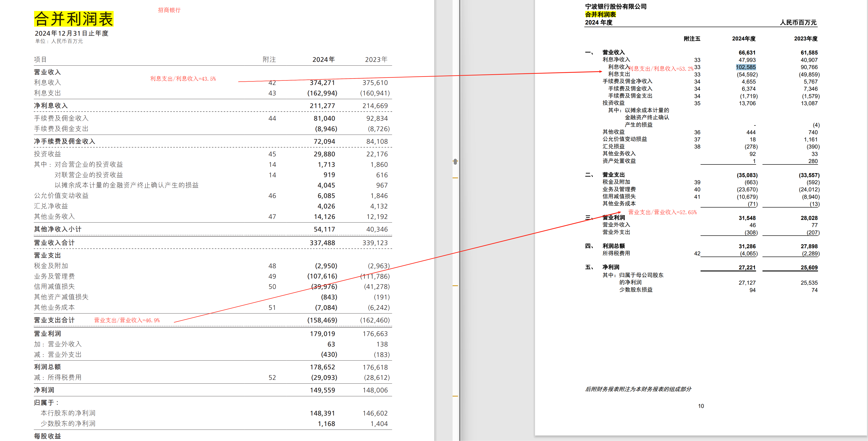Click the 净利润 value 27,221 on right page
This screenshot has height=441, width=868.
point(747,267)
